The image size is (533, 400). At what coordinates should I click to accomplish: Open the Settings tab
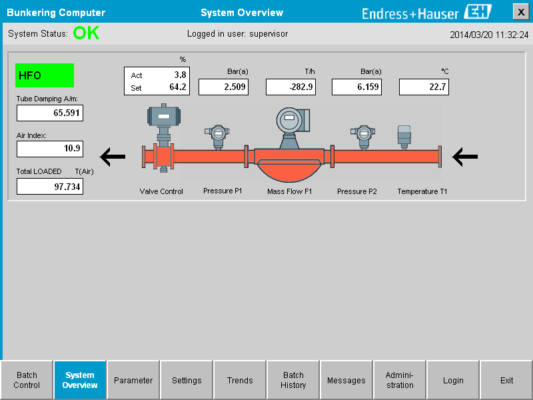(x=186, y=380)
